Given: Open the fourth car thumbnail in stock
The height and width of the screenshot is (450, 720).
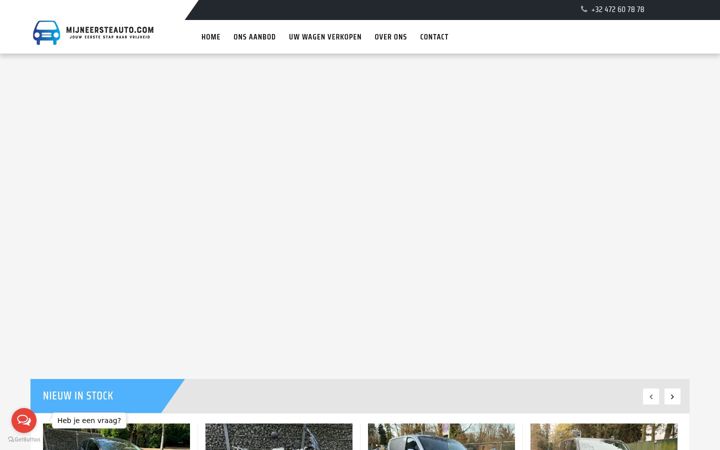Looking at the screenshot, I should [604, 437].
